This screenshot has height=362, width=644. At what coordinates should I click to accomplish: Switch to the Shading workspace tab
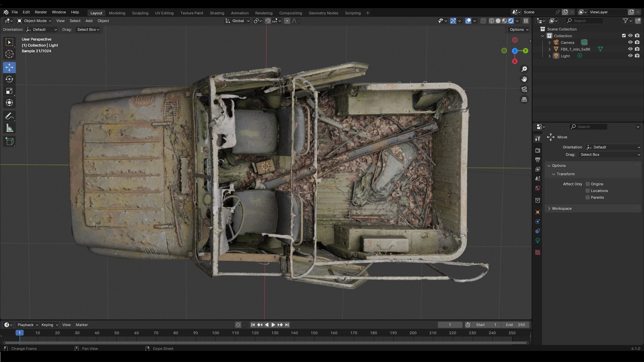[x=217, y=13]
